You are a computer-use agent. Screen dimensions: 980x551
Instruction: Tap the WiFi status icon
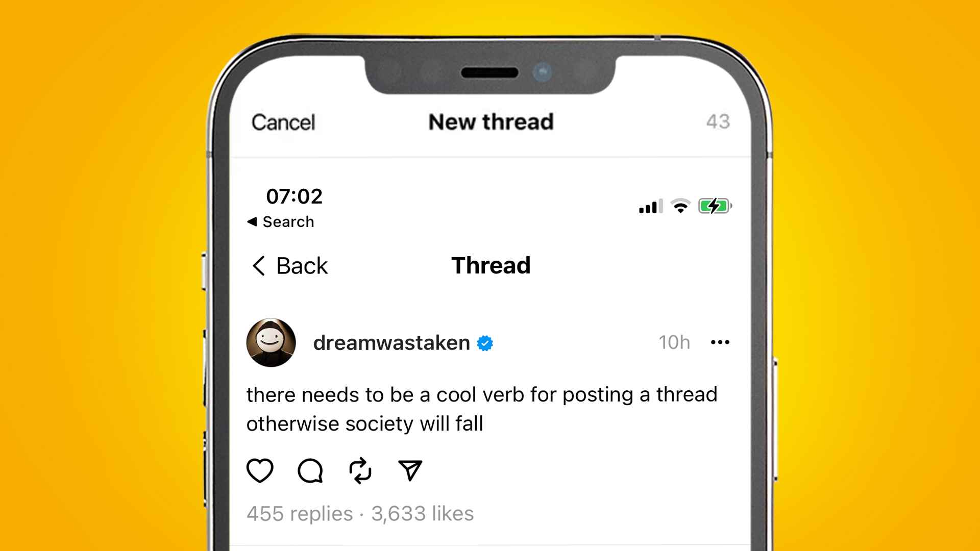[679, 206]
